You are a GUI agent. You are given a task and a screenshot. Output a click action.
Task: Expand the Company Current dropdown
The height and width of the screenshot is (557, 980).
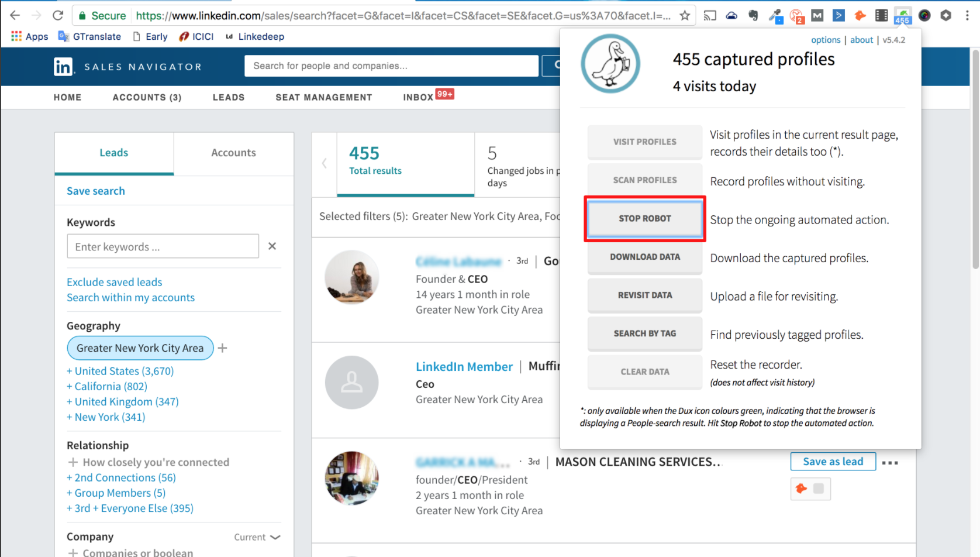pyautogui.click(x=257, y=537)
